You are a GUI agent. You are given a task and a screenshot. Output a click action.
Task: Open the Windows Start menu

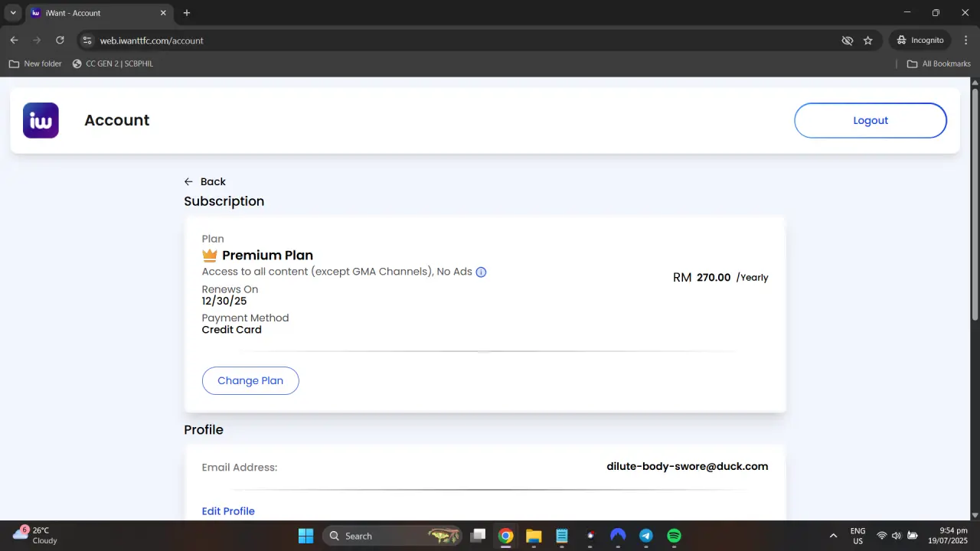coord(305,536)
